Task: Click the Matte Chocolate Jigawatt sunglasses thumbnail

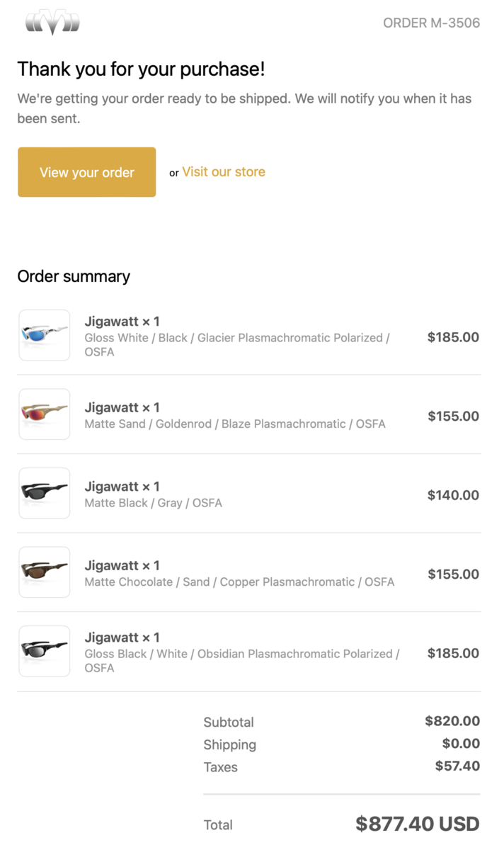Action: tap(44, 572)
